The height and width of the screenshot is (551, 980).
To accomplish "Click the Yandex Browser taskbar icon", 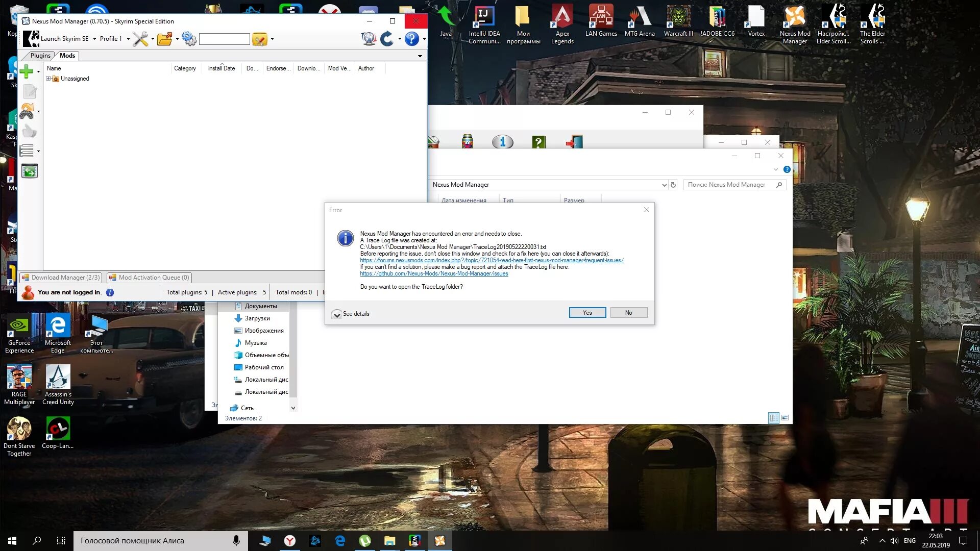I will pyautogui.click(x=290, y=541).
